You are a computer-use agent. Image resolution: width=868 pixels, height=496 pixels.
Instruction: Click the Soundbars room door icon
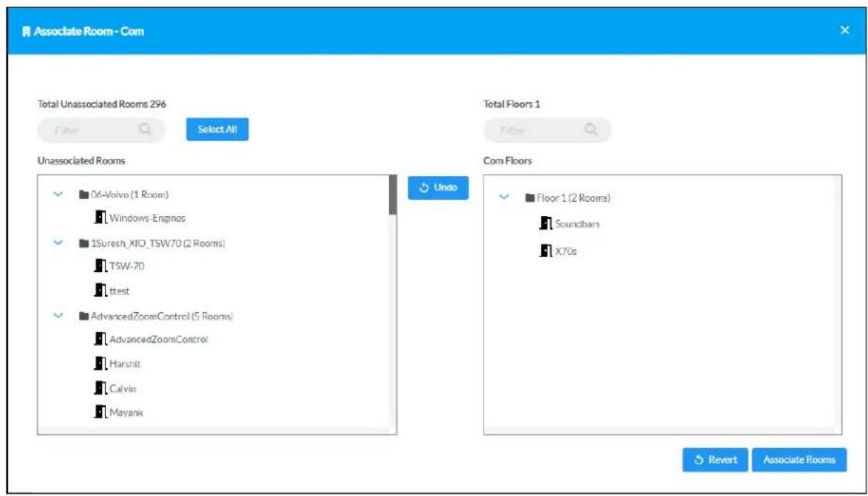coord(547,224)
